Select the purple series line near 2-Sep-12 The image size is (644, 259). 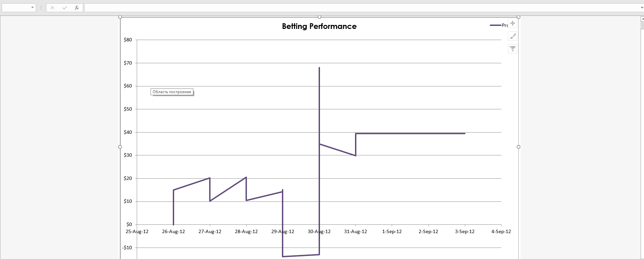coord(428,134)
